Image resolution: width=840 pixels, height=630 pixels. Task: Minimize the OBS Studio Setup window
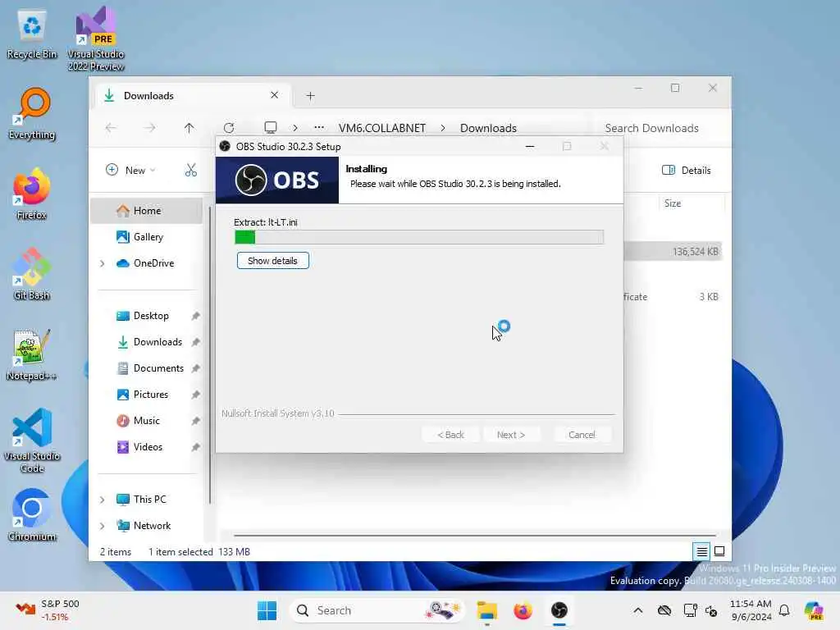pos(530,146)
